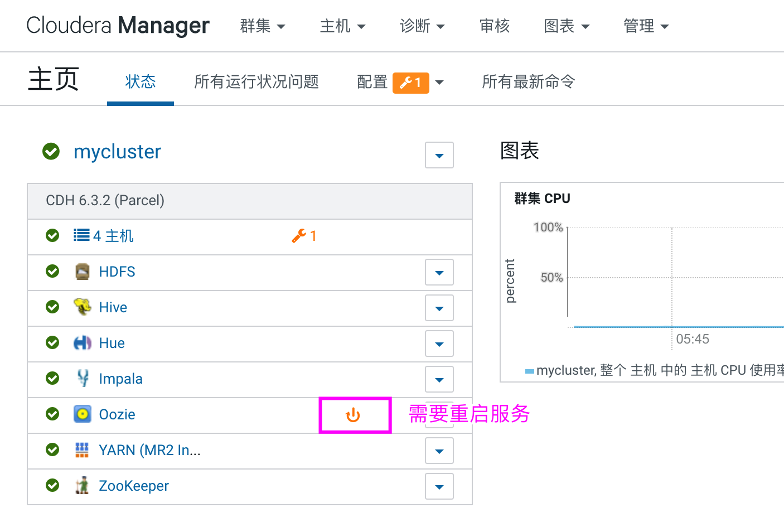784x532 pixels.
Task: Click the Oozie restart-needed power icon
Action: 353,415
